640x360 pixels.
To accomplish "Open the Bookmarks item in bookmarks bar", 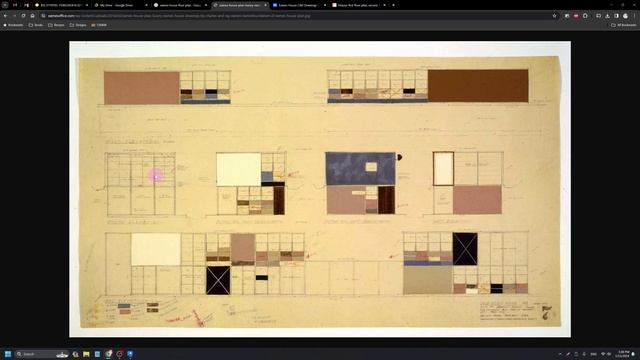I will point(13,25).
